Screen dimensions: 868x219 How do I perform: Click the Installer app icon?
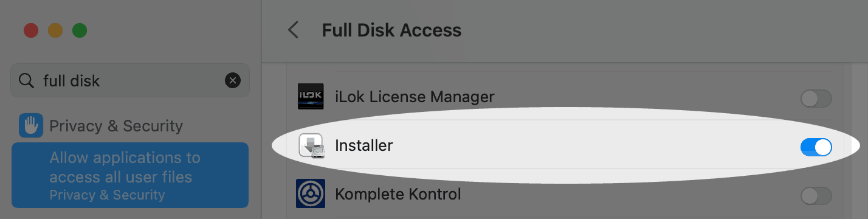point(312,146)
